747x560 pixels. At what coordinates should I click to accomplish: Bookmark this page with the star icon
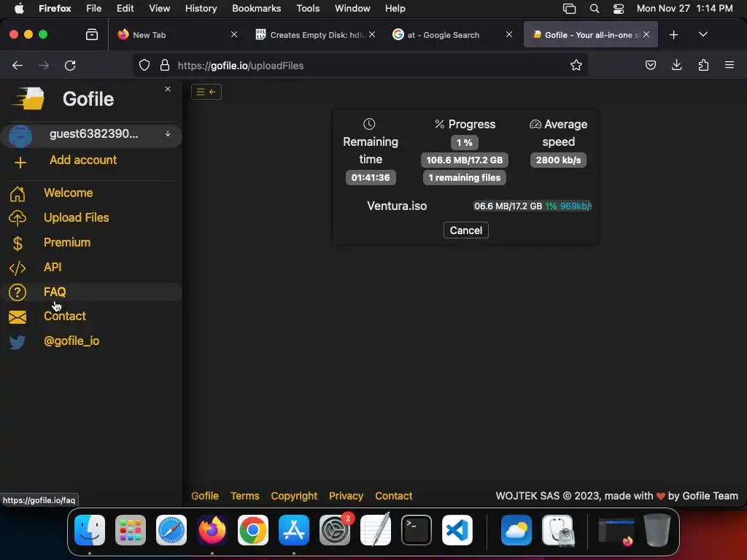576,65
